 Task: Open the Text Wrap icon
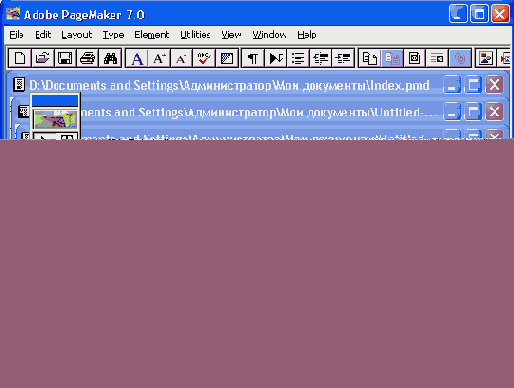point(437,58)
